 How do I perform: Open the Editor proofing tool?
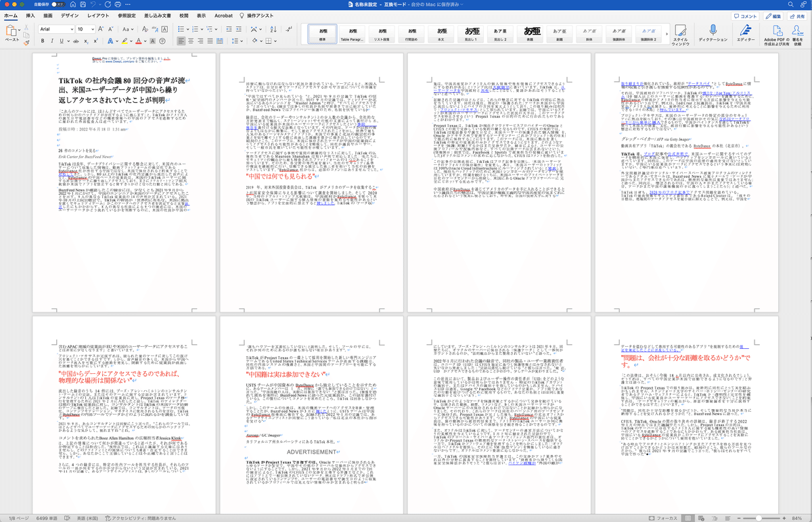coord(746,34)
